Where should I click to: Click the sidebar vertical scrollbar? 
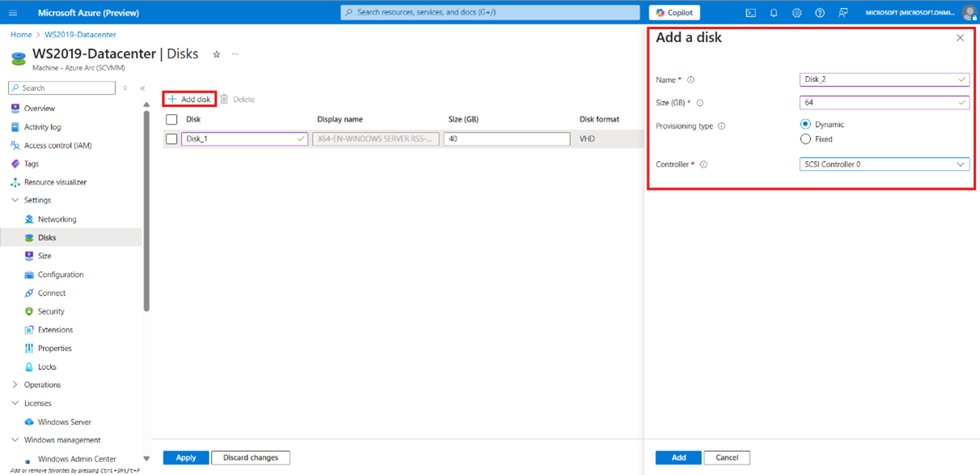click(146, 210)
